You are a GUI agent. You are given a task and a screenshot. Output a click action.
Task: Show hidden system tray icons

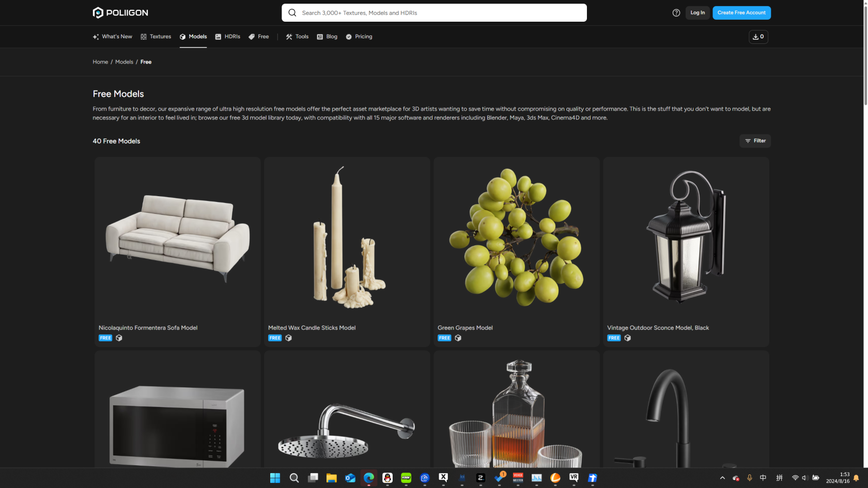[722, 478]
